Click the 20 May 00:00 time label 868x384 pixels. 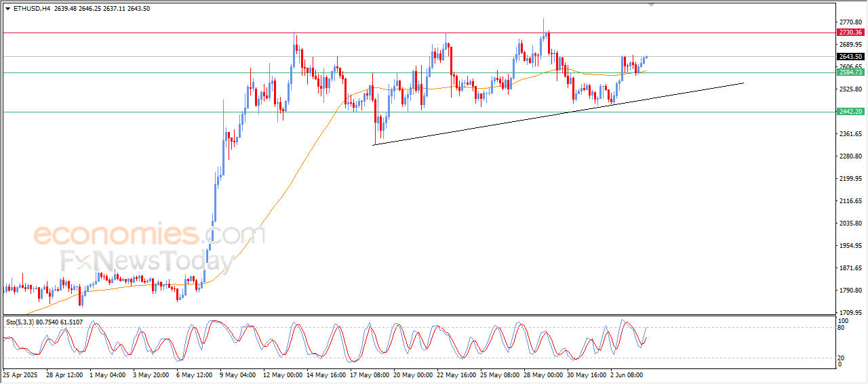(413, 374)
